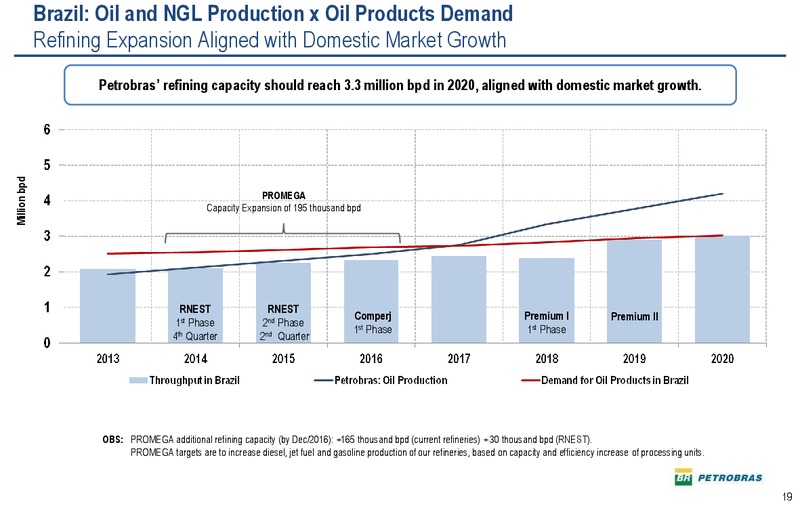The image size is (800, 508).
Task: Click the y-axis value 4
Action: click(x=47, y=200)
